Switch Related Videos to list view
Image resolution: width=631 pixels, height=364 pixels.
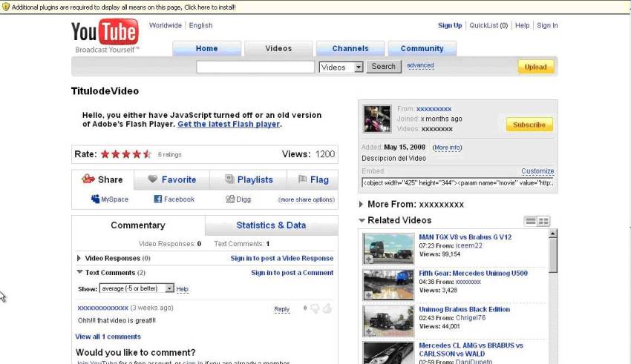[531, 222]
